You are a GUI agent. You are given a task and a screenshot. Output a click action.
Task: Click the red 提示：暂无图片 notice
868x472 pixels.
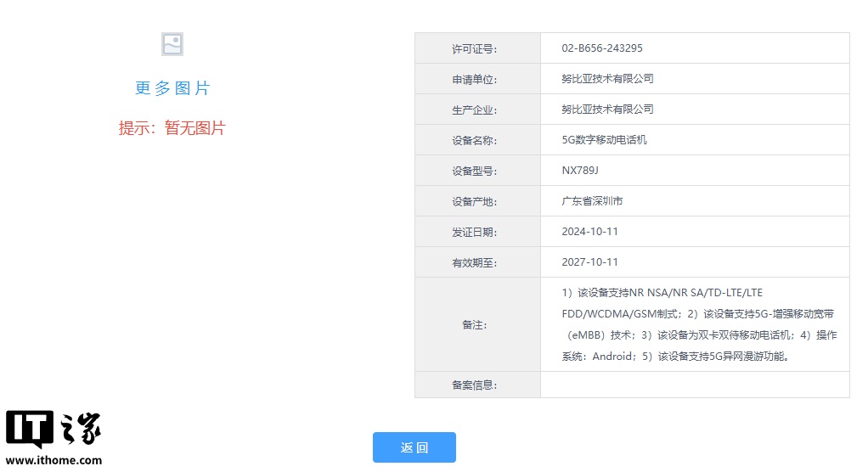[172, 128]
